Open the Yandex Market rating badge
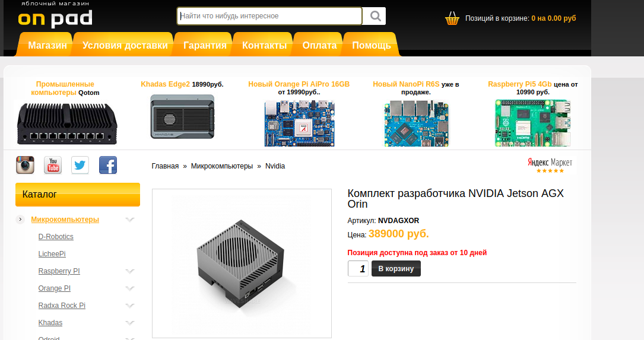Viewport: 644px width, 340px height. tap(550, 166)
